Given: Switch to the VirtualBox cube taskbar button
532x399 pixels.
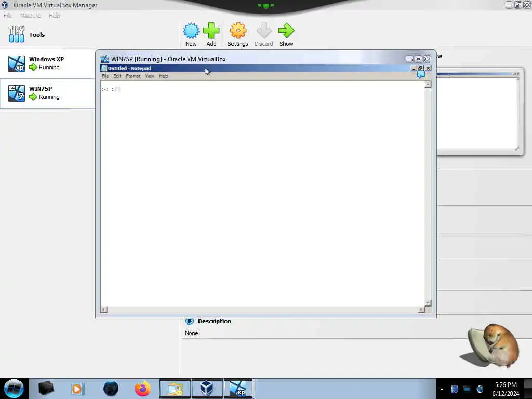Looking at the screenshot, I should tap(207, 389).
